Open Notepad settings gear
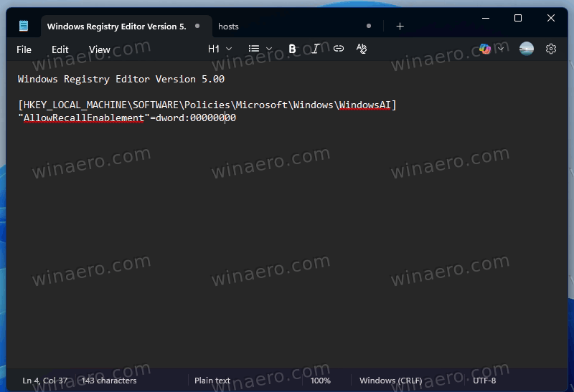This screenshot has width=574, height=392. (x=551, y=49)
